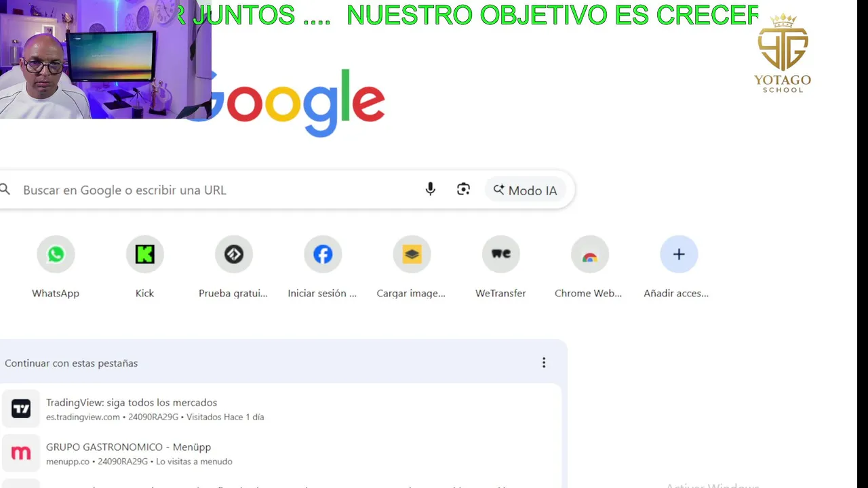Open the WhatsApp shortcut icon
The height and width of the screenshot is (488, 868).
(x=56, y=254)
